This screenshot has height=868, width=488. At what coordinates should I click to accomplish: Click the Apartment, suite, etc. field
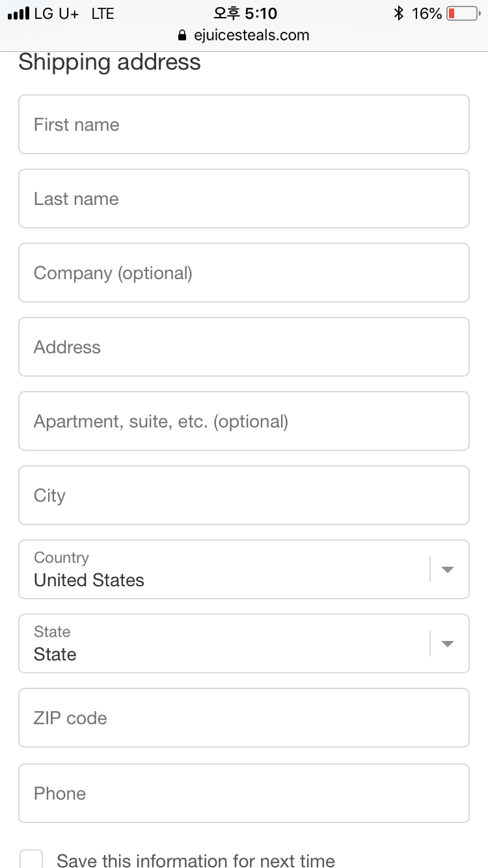244,421
